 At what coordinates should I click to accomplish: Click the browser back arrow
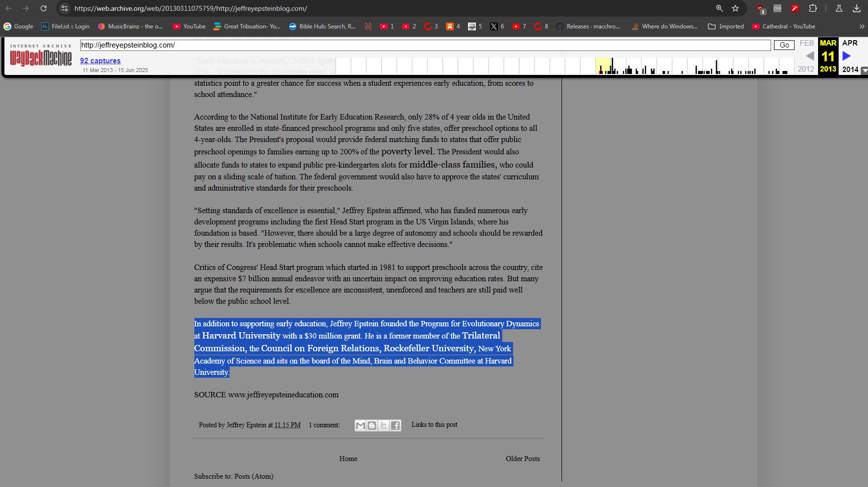[8, 8]
